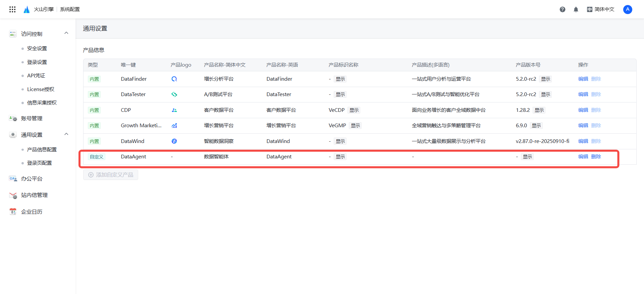The image size is (644, 294).
Task: Click the Growth Marketing product logo
Action: pyautogui.click(x=174, y=126)
